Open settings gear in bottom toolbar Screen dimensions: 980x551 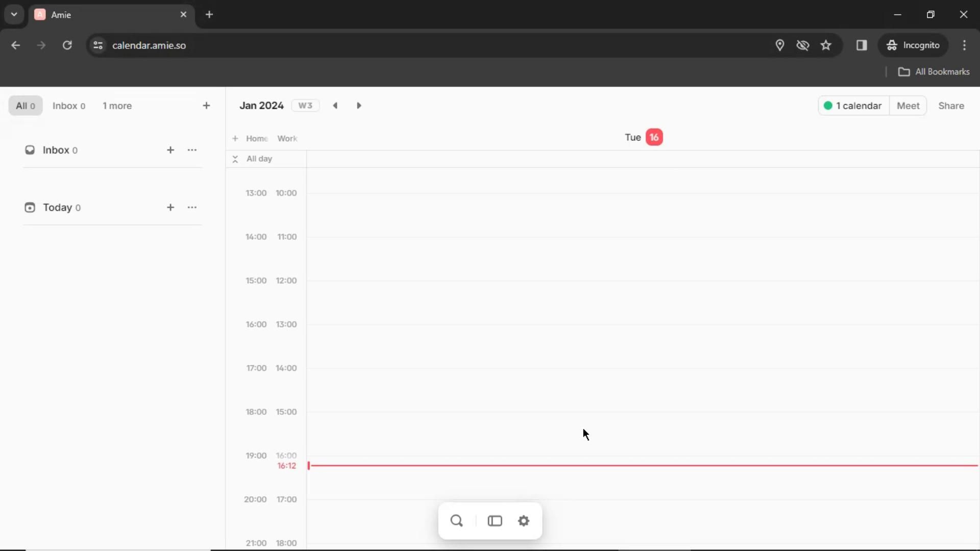click(x=524, y=521)
